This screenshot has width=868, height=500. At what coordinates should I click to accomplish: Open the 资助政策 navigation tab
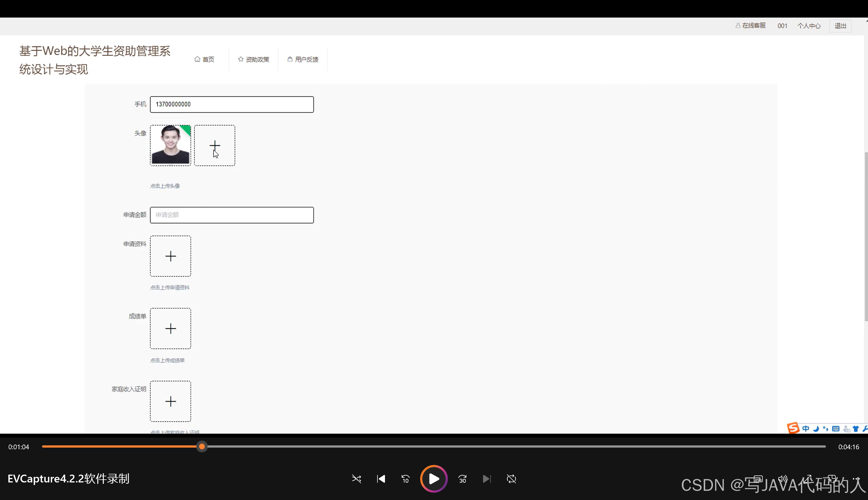point(254,59)
